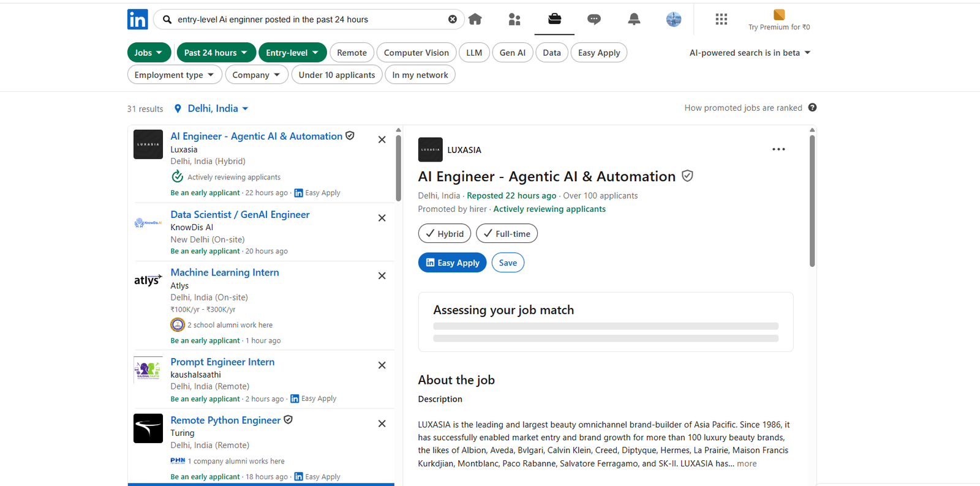Open Notifications bell icon
The image size is (980, 486).
(x=634, y=20)
